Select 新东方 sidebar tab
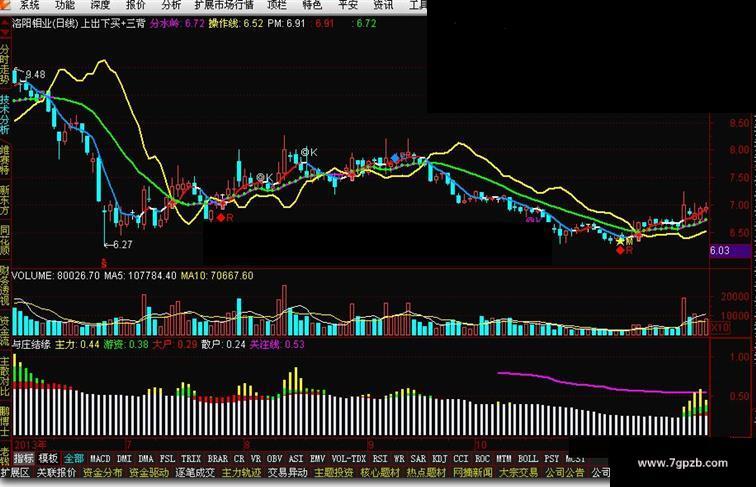 point(5,200)
